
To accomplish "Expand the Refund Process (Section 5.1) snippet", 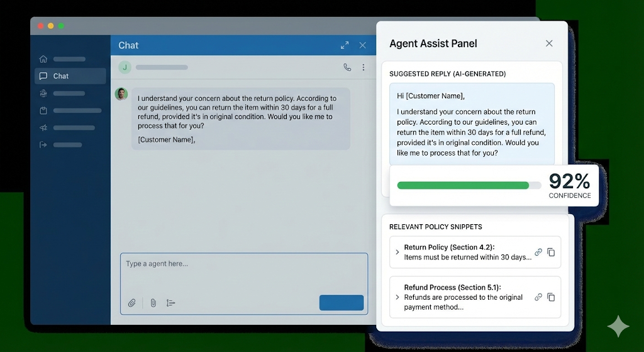I will tap(397, 297).
